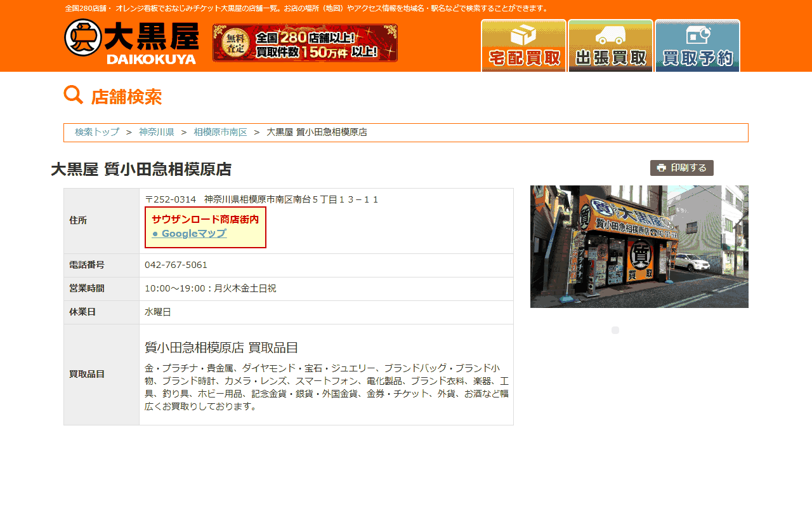Open the 神奈川県 breadcrumb link

(157, 132)
